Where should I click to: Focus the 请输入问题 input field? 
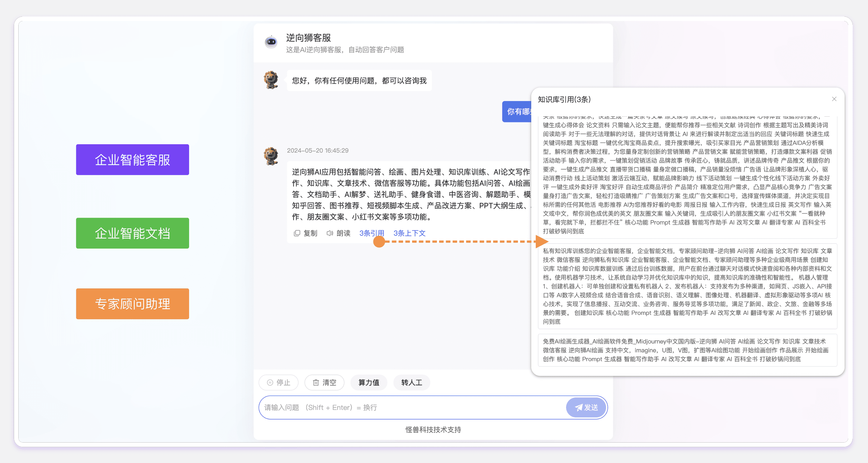click(x=413, y=408)
